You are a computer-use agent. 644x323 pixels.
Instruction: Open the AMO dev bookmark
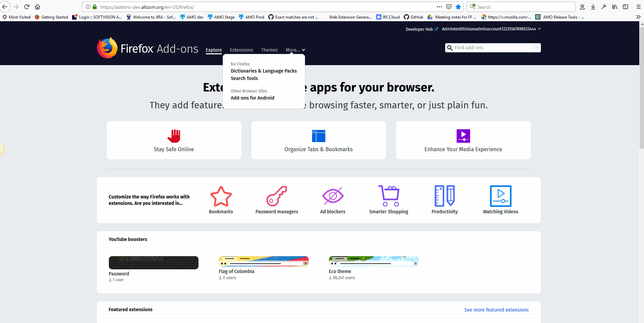(192, 17)
